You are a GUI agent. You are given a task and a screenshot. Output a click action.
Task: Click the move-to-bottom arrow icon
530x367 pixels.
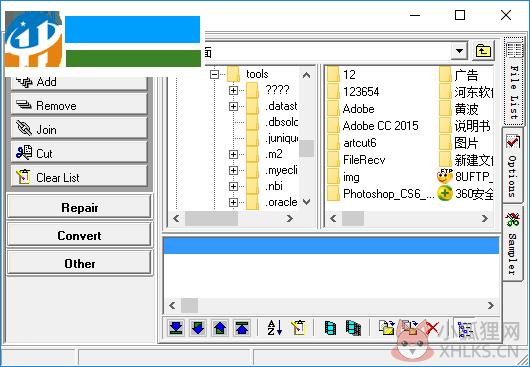176,328
